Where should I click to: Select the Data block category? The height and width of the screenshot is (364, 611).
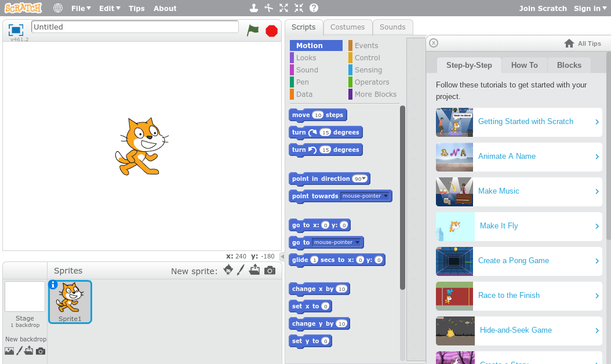pyautogui.click(x=316, y=94)
